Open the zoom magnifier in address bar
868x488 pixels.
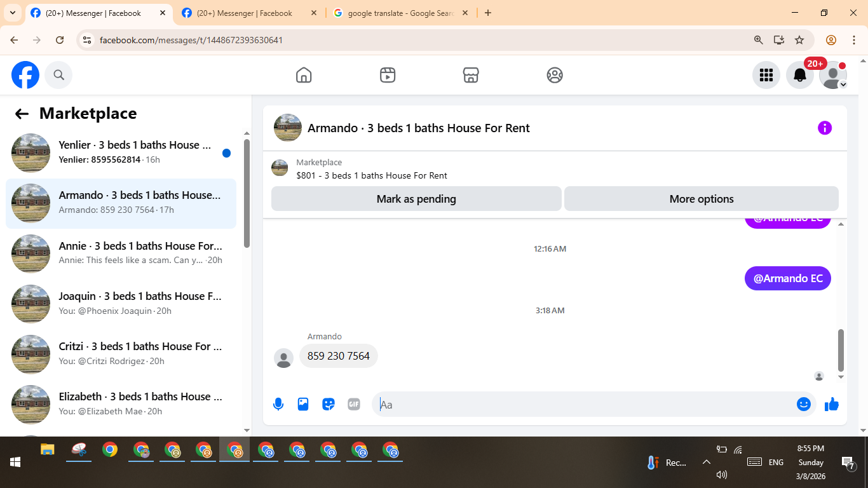[x=758, y=40]
